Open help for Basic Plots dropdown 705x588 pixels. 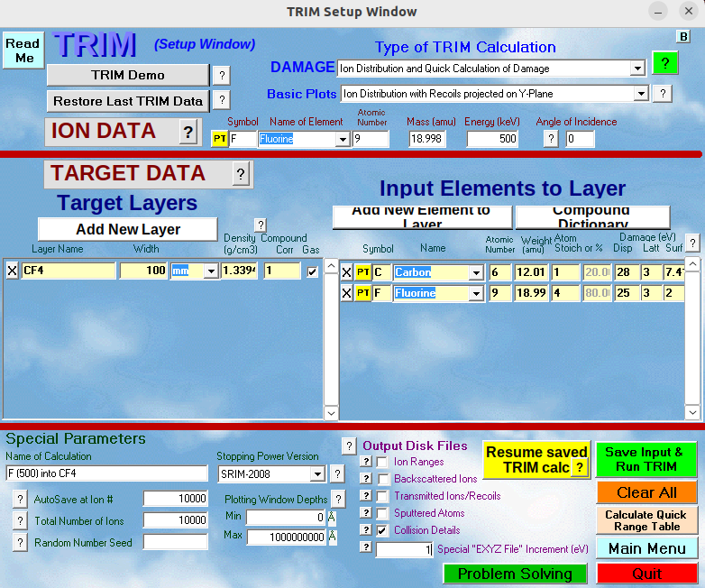pos(663,94)
